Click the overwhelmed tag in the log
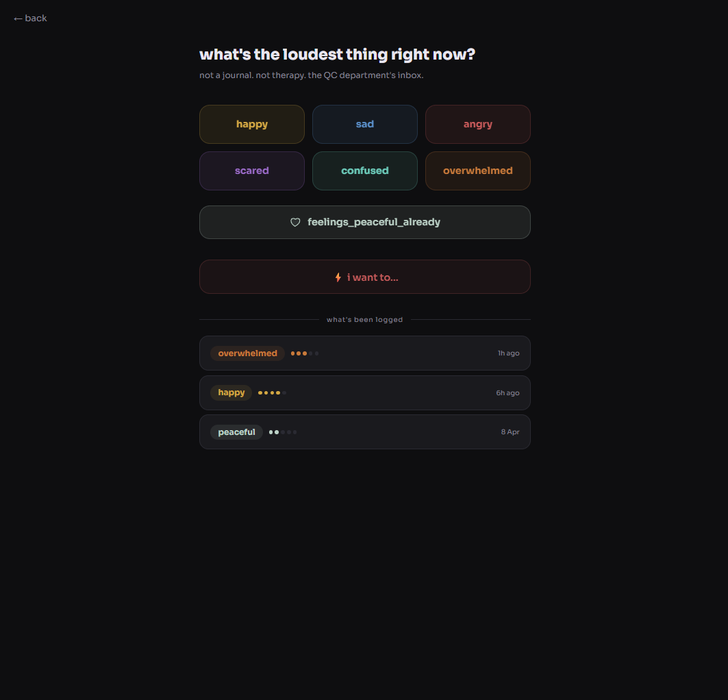This screenshot has height=700, width=728. (x=247, y=353)
